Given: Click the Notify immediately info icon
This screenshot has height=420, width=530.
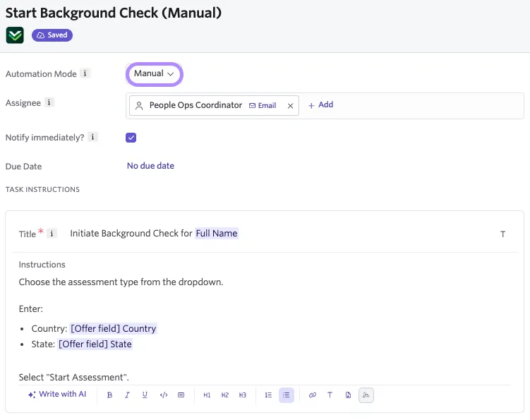Looking at the screenshot, I should 92,137.
